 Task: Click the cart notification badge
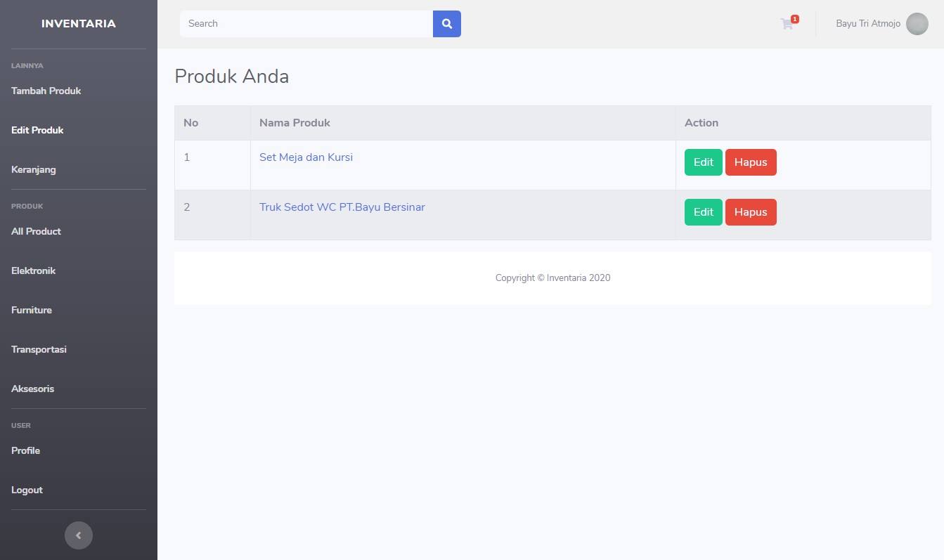pyautogui.click(x=794, y=18)
